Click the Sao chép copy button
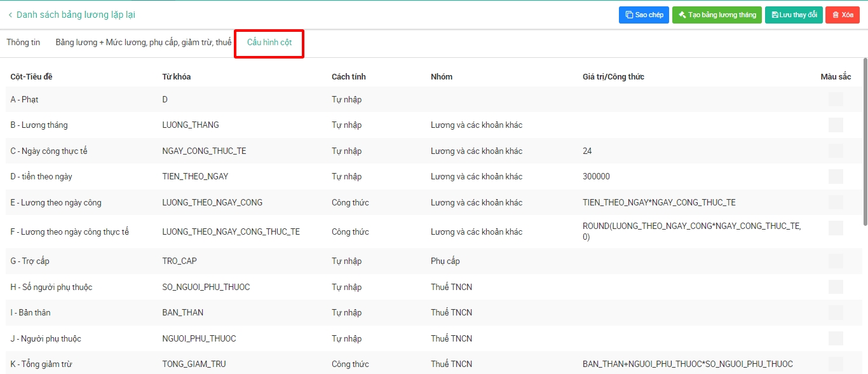The height and width of the screenshot is (374, 868). pyautogui.click(x=644, y=15)
